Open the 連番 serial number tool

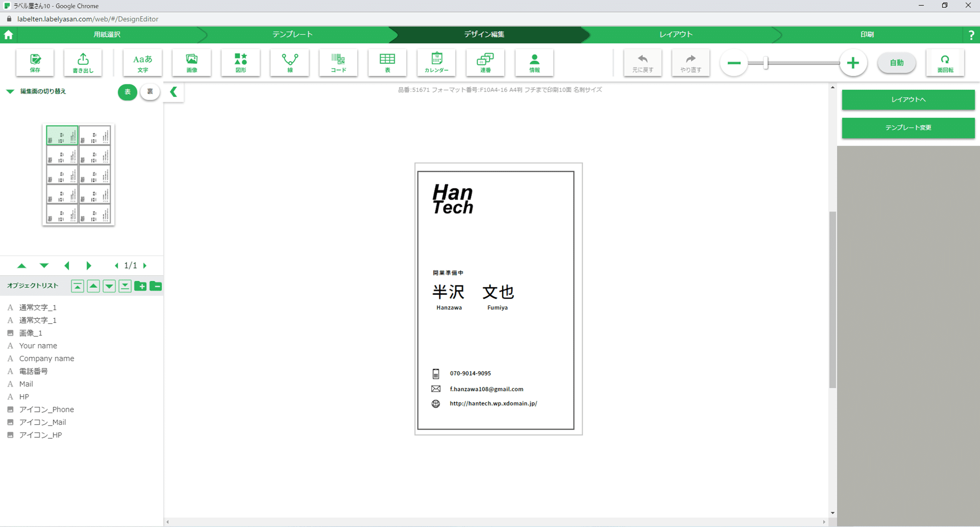[x=486, y=63]
